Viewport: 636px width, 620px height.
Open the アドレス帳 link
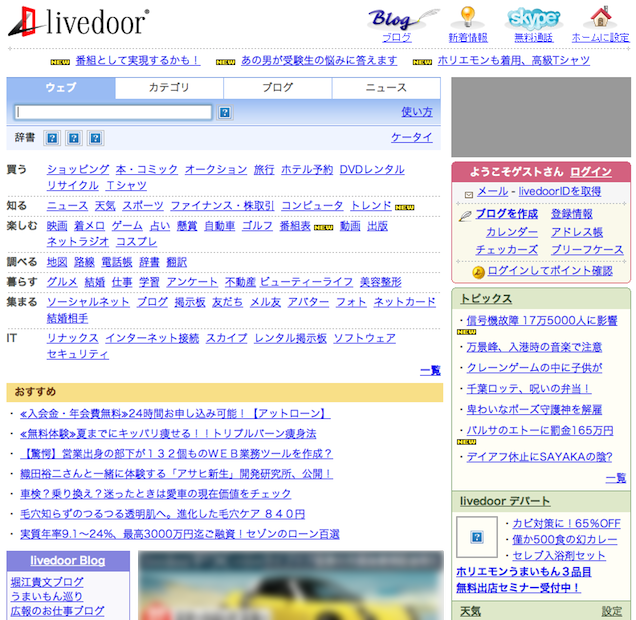577,232
